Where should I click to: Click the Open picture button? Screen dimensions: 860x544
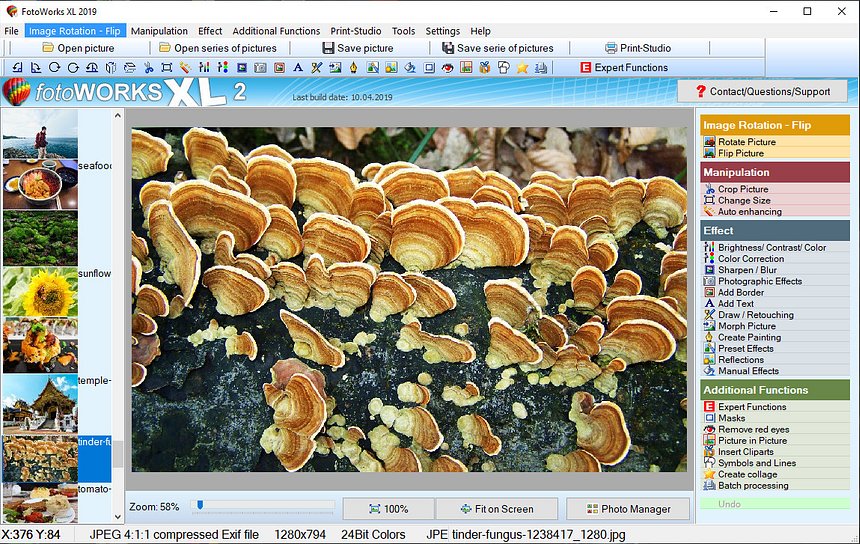click(x=78, y=48)
